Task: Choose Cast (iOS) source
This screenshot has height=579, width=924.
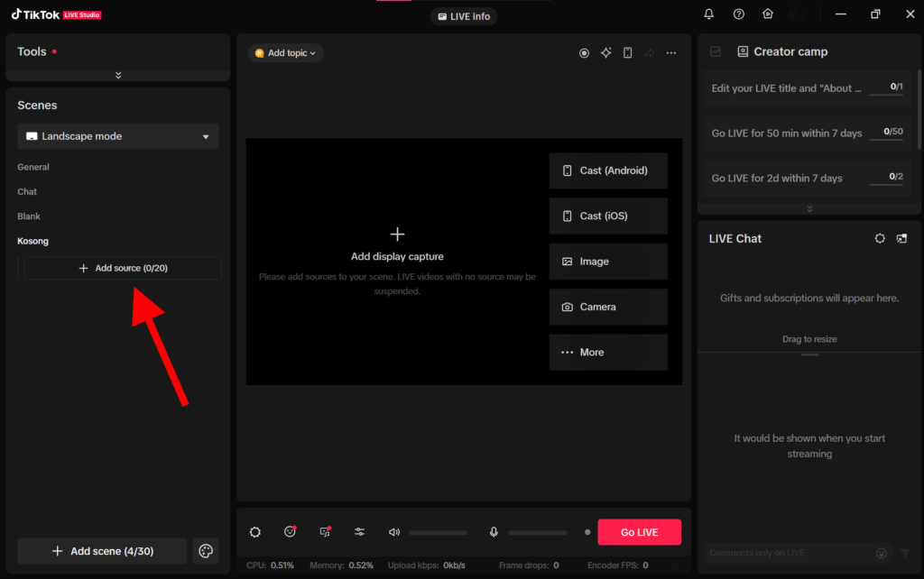Action: tap(608, 216)
